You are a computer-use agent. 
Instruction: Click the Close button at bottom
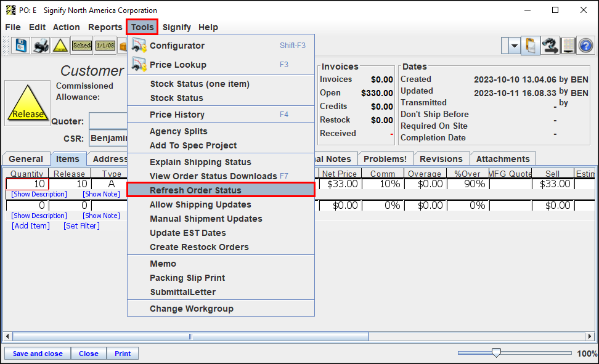89,354
